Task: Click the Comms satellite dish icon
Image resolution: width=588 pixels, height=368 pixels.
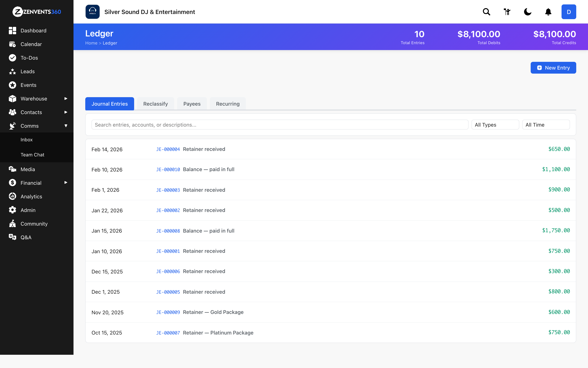Action: coord(12,126)
